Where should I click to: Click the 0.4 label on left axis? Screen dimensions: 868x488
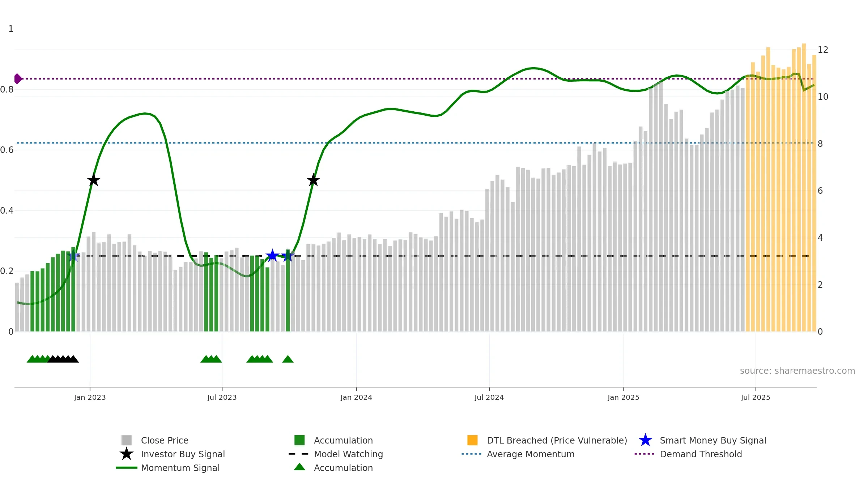[7, 211]
